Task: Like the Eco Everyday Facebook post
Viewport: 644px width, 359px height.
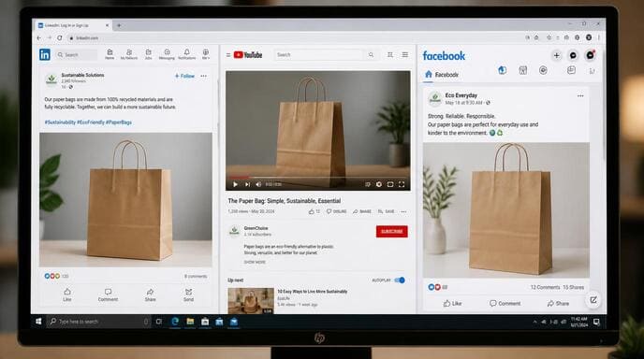Action: pos(452,303)
